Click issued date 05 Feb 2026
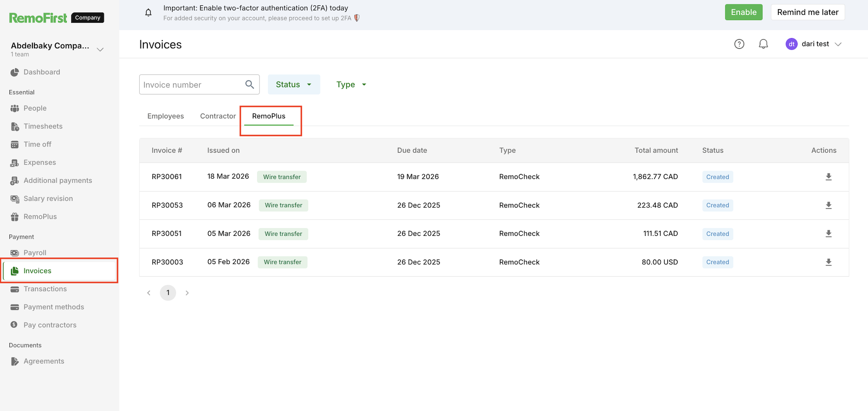The height and width of the screenshot is (411, 868). 228,262
